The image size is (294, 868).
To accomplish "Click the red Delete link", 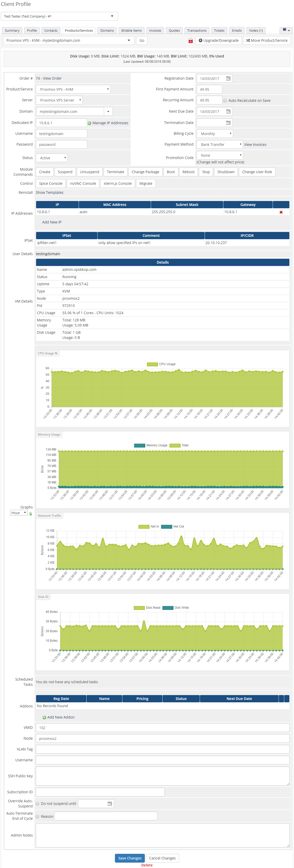I will [147, 865].
